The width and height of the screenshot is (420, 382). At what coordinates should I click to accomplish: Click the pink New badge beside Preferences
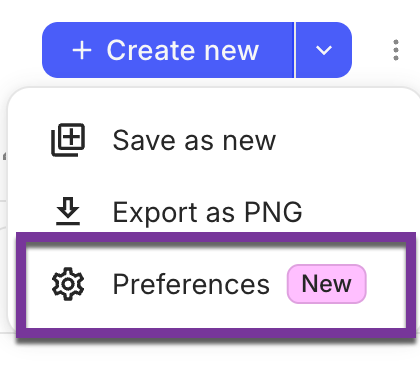(x=327, y=284)
